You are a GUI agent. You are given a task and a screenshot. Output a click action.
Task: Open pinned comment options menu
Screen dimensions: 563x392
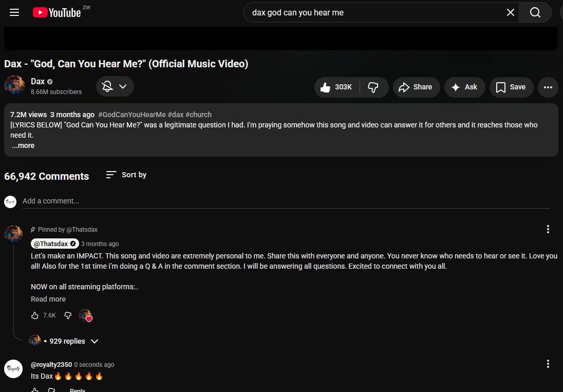click(x=548, y=229)
